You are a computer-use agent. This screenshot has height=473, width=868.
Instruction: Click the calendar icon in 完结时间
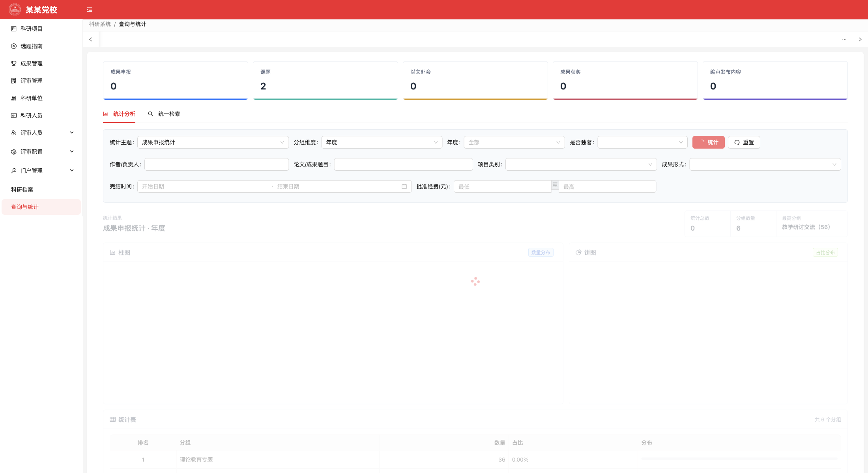[x=404, y=186]
